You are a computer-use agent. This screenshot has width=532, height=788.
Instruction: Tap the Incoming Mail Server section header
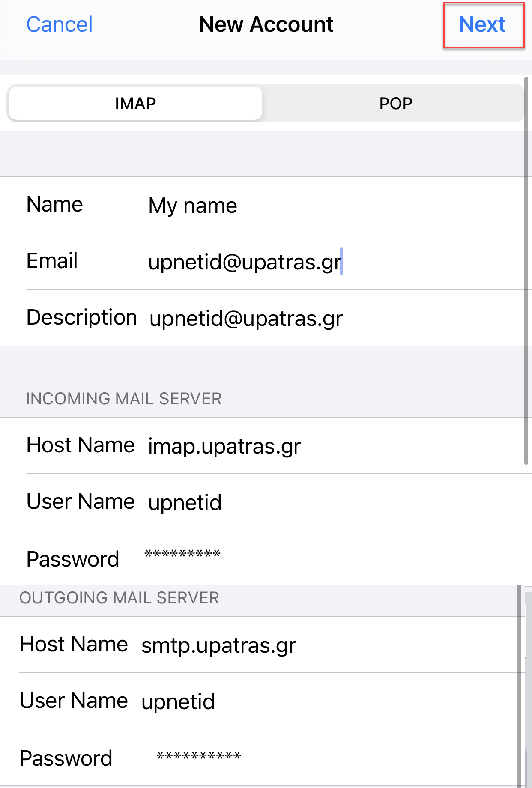(x=124, y=399)
